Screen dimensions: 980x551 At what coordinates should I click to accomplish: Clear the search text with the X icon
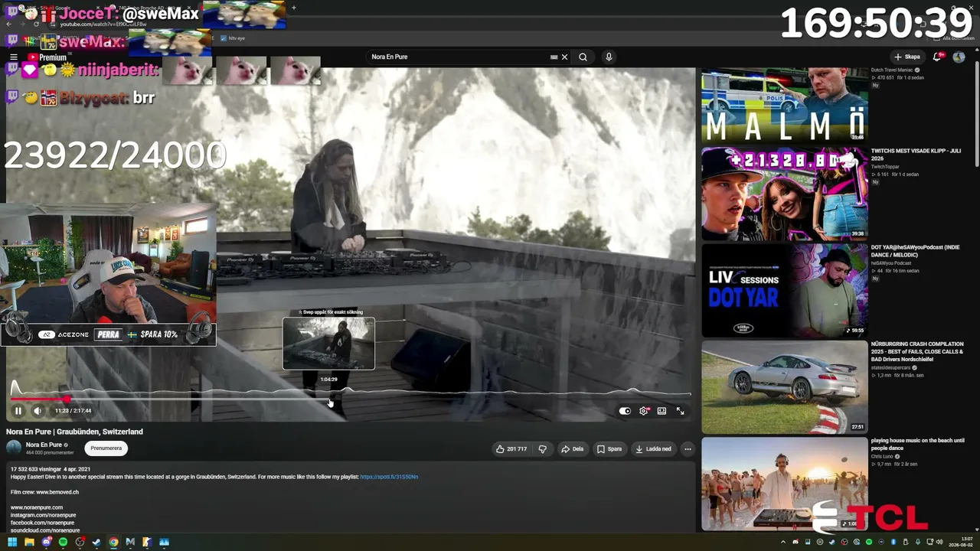coord(565,57)
